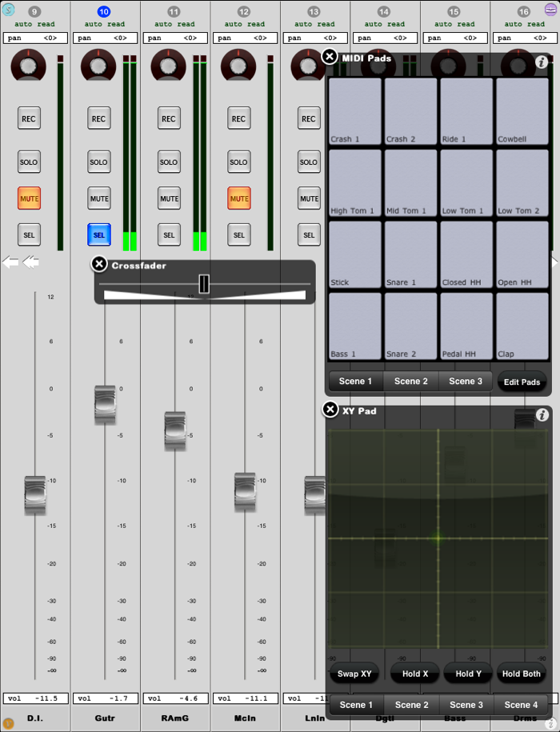Tap the Snare 1 pad
560x732 pixels.
pos(410,255)
